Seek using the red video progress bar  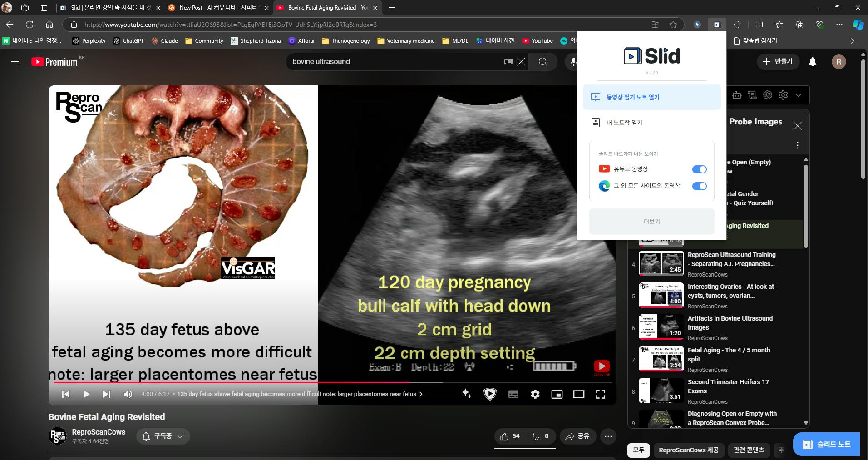[x=272, y=383]
